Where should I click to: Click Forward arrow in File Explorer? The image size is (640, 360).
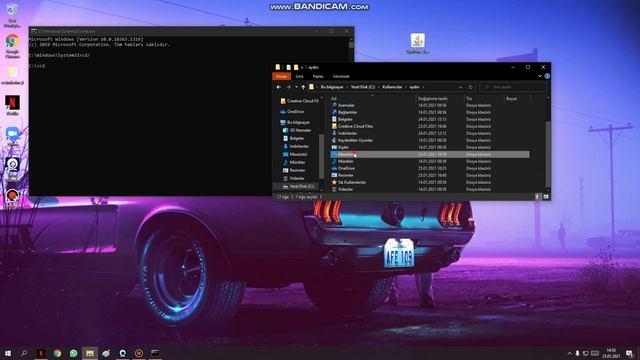tap(289, 87)
